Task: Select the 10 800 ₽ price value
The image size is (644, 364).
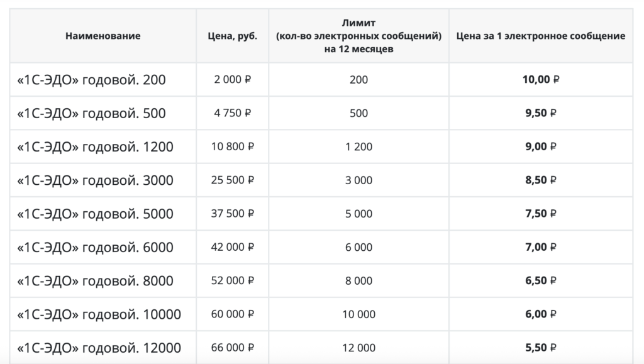Action: [x=232, y=146]
